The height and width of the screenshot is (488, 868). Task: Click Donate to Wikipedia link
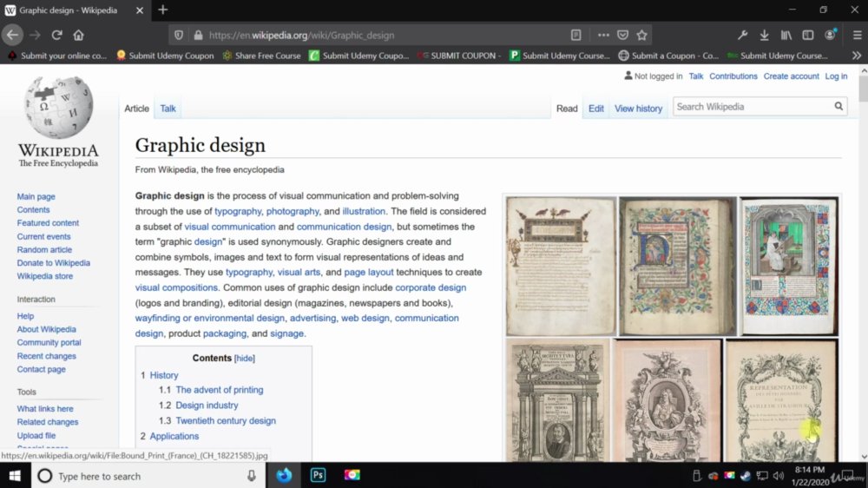click(53, 262)
